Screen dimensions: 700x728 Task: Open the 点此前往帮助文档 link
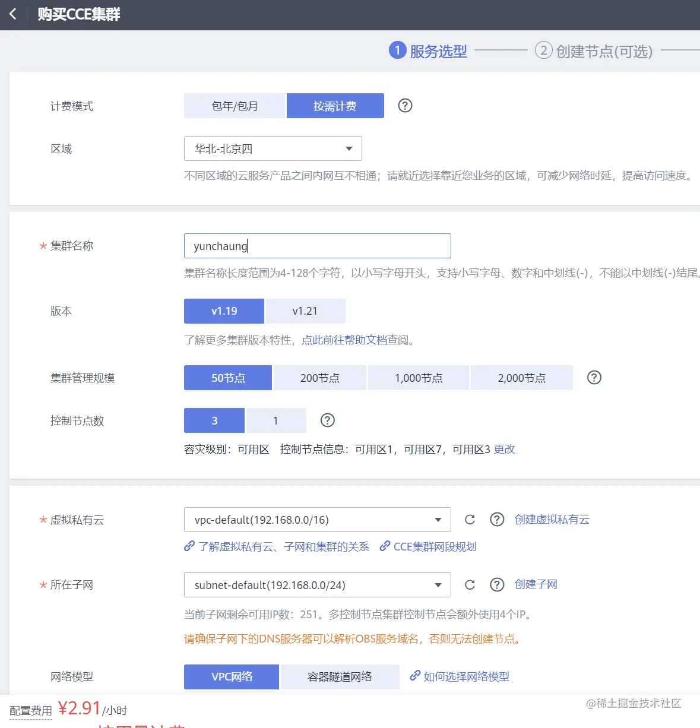point(344,340)
